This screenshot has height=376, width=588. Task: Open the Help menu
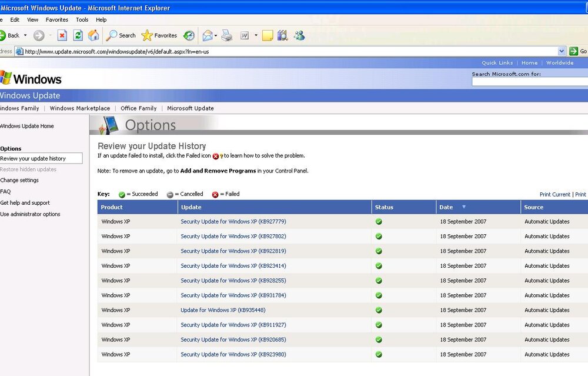click(101, 20)
